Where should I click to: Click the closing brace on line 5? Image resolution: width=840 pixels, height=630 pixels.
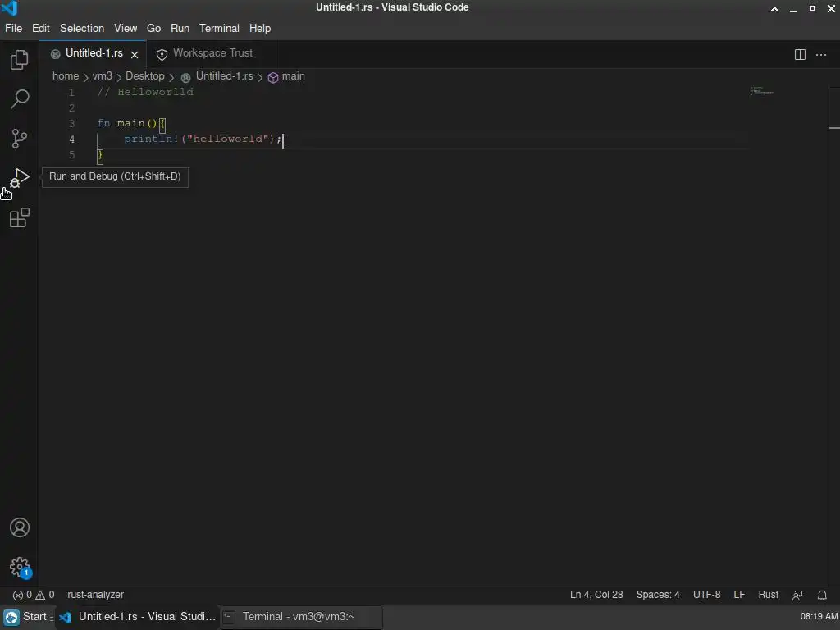click(100, 155)
